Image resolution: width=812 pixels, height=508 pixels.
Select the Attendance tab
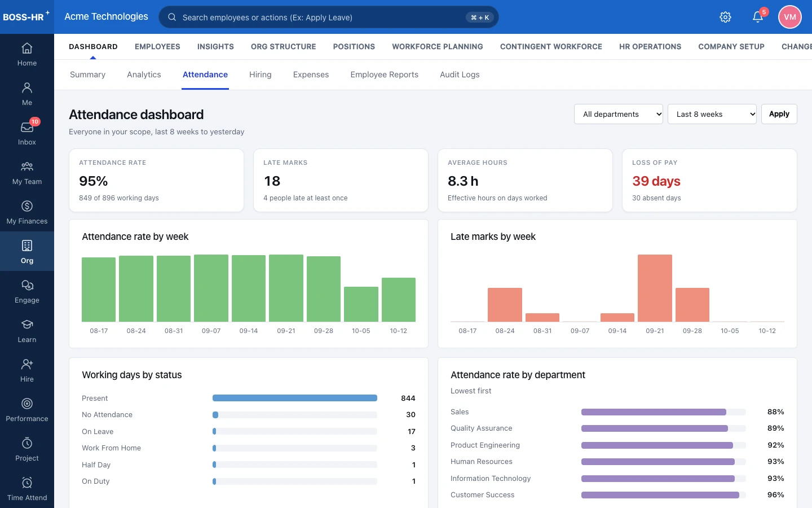click(205, 75)
